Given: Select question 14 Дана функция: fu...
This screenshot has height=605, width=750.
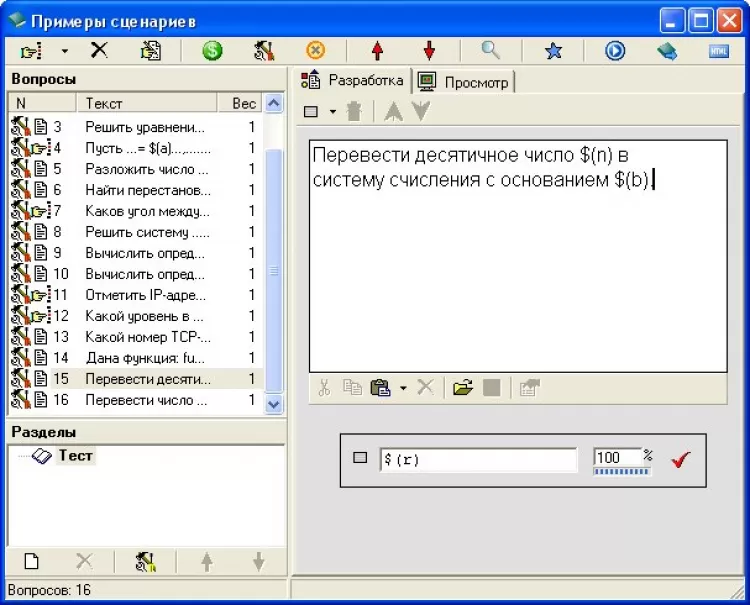Looking at the screenshot, I should tap(136, 358).
